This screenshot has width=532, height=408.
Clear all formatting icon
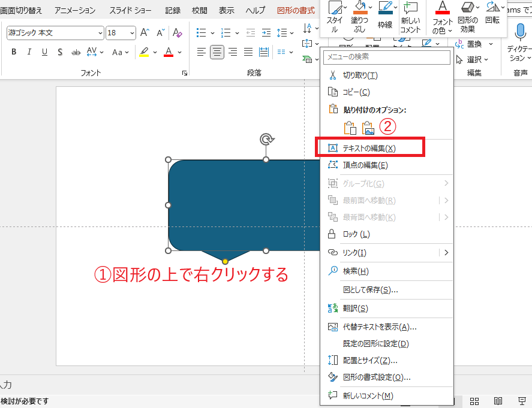177,32
